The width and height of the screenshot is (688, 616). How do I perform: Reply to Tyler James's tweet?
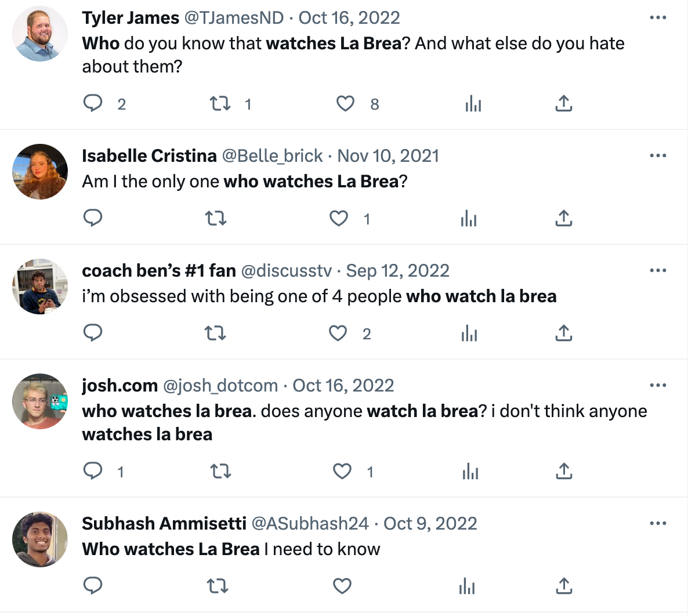93,104
